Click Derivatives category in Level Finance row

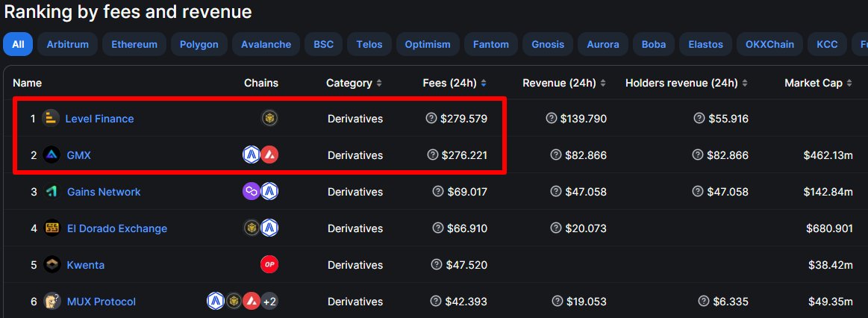tap(355, 119)
